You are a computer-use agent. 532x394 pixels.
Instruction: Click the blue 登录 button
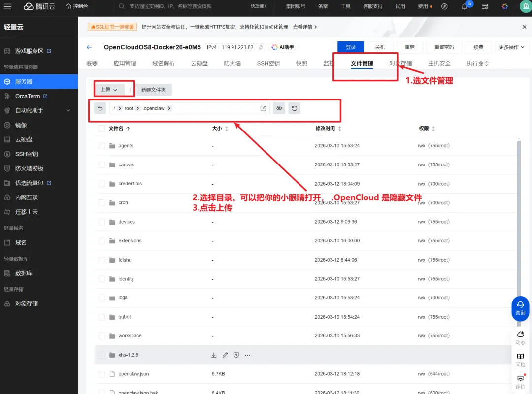coord(351,47)
